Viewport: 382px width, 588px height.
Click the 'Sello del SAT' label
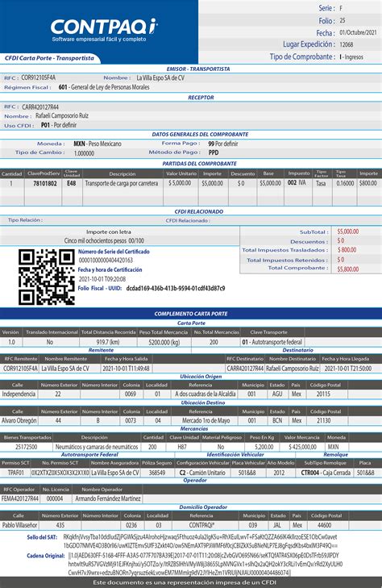point(42,537)
